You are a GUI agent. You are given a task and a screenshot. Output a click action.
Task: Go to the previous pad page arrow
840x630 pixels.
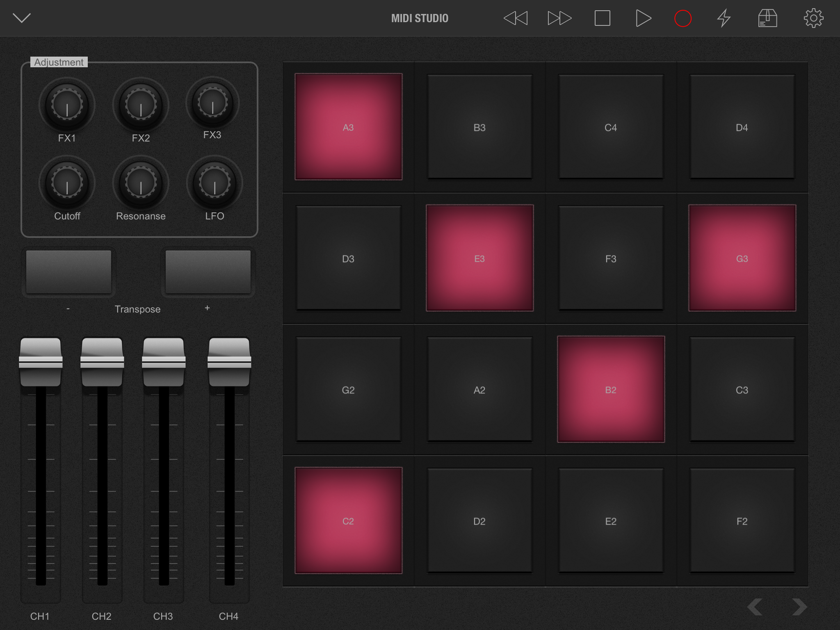point(755,607)
